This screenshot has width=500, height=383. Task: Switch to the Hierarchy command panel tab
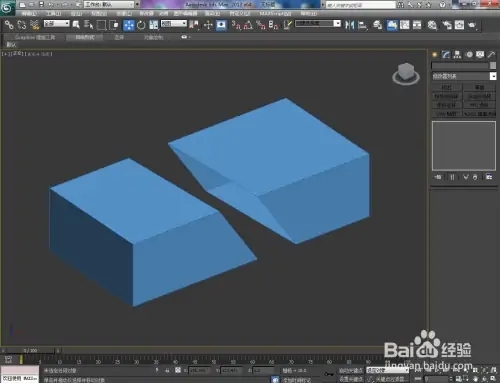[x=457, y=55]
